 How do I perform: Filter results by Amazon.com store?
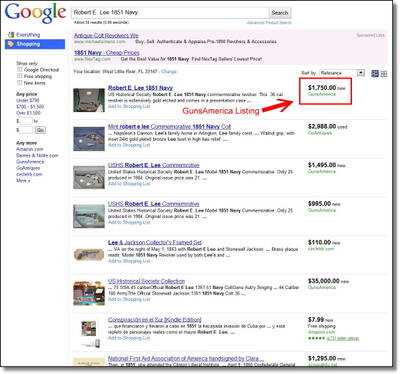pyautogui.click(x=30, y=149)
